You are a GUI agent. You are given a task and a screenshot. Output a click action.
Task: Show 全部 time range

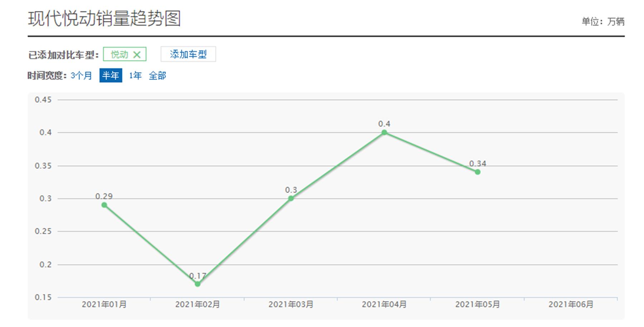pos(157,75)
